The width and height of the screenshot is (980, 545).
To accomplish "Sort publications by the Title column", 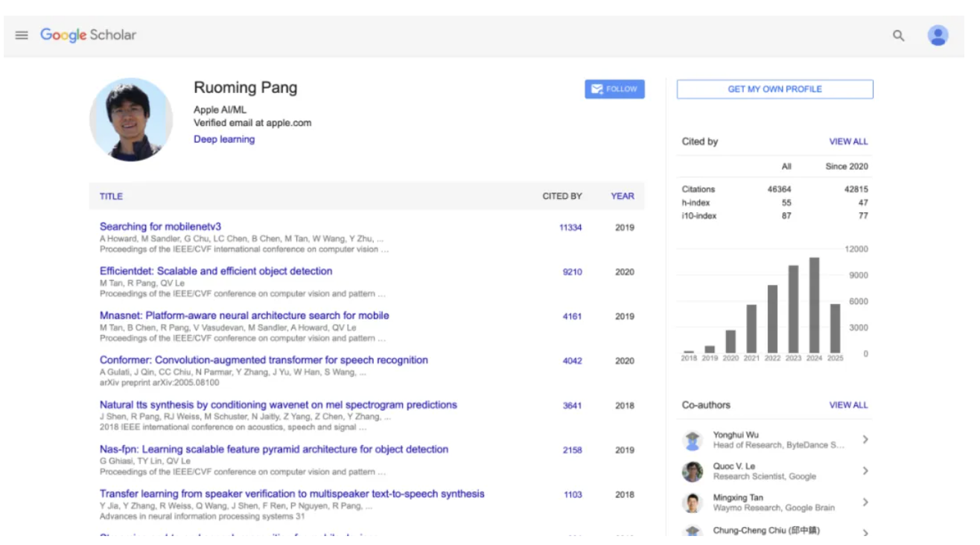I will pos(111,197).
